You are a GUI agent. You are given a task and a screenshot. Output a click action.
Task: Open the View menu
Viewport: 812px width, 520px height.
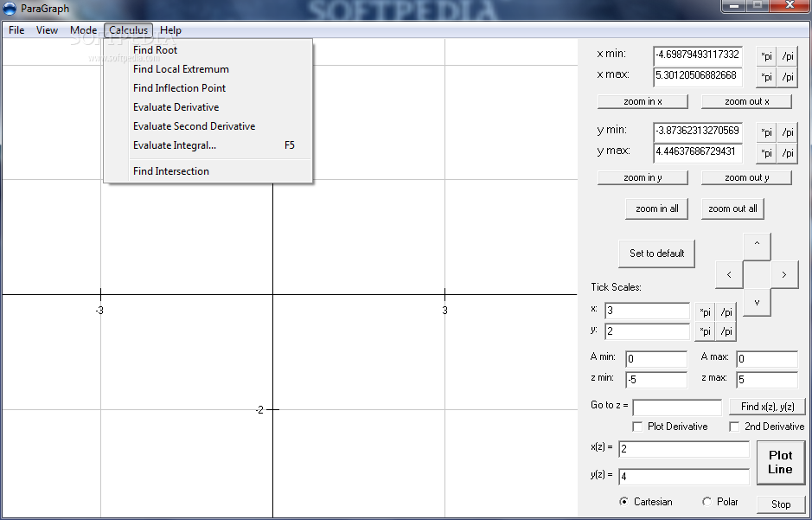coord(47,30)
